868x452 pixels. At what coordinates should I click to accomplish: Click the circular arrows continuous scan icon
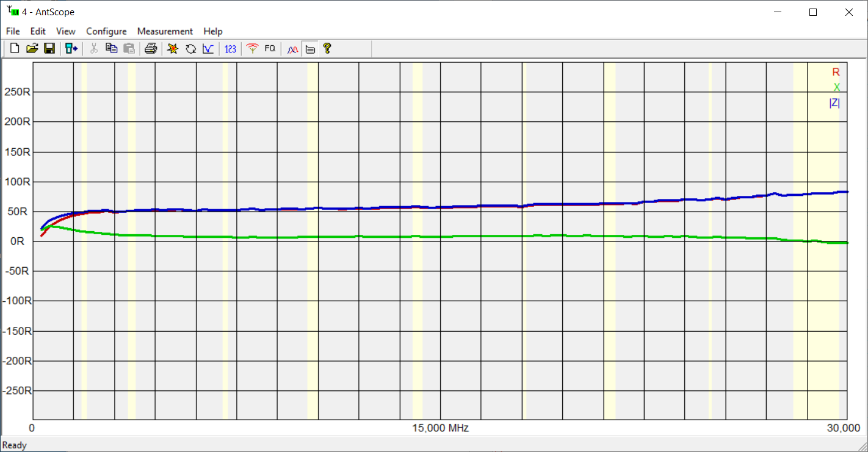pos(190,49)
